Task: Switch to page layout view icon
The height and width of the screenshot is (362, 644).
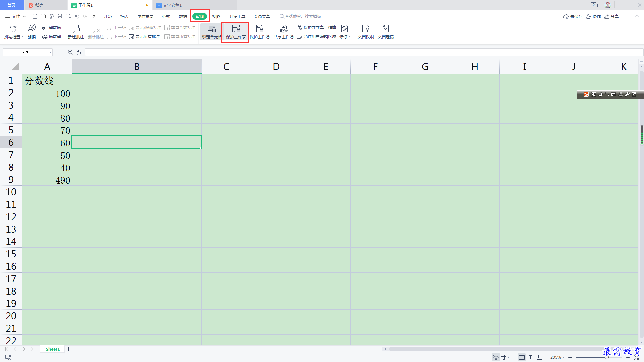Action: tap(530, 357)
